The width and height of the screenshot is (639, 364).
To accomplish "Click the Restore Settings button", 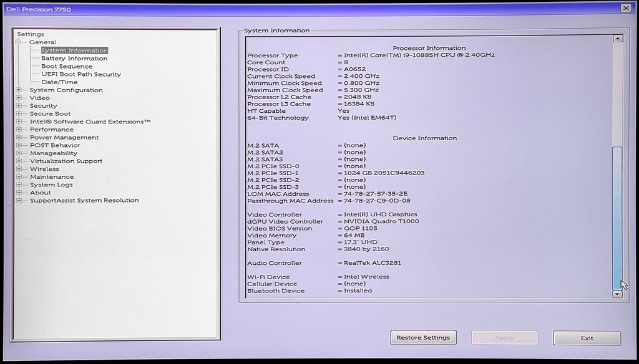I will pyautogui.click(x=423, y=338).
